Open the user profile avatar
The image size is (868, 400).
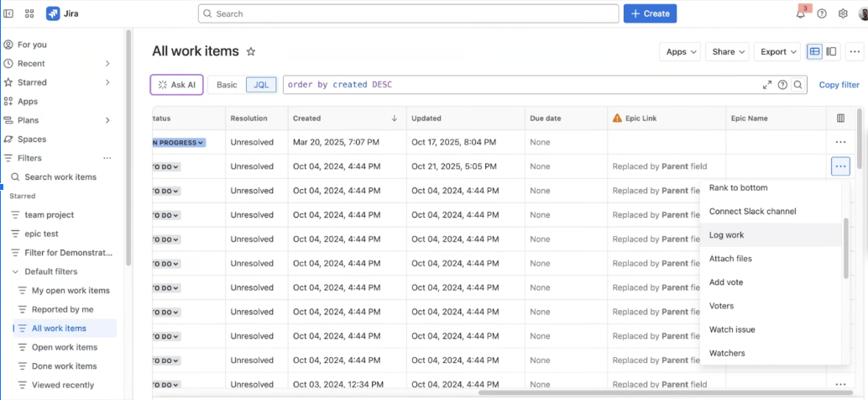[863, 13]
